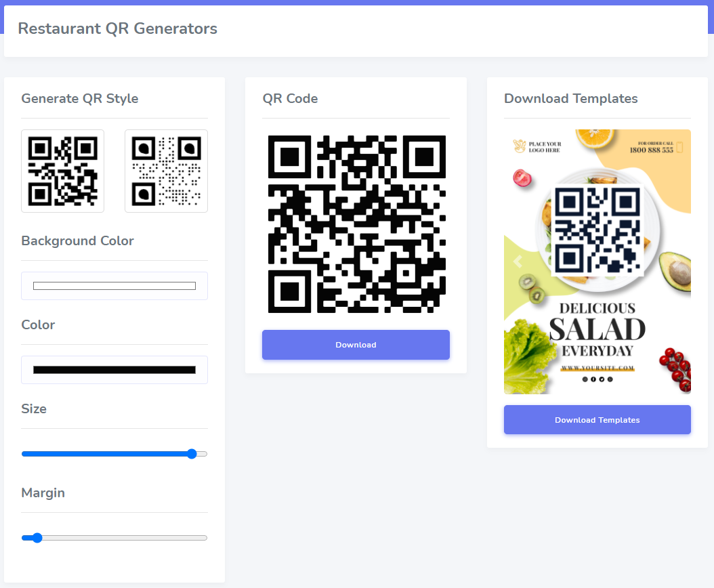This screenshot has width=714, height=588.
Task: Click the logo placeholder icon on template
Action: pos(520,146)
